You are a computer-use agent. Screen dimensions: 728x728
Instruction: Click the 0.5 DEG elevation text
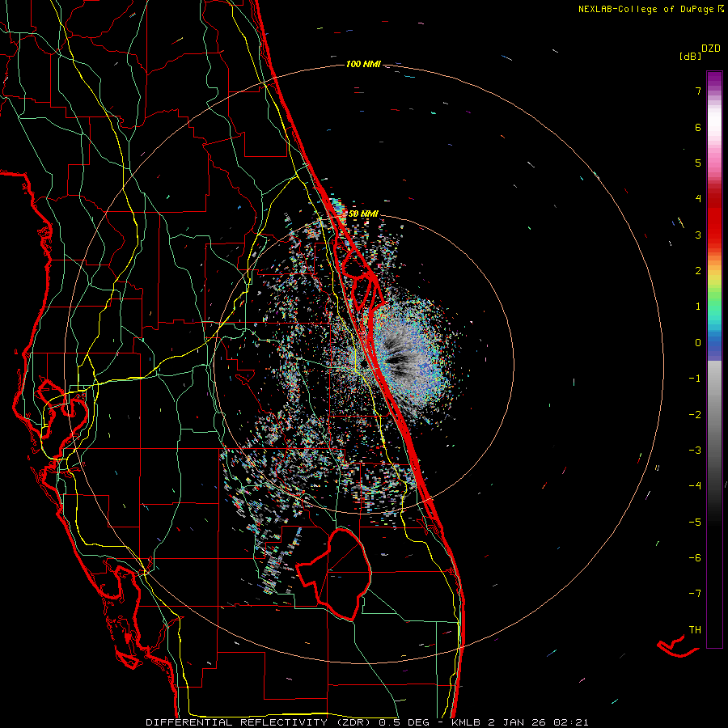(404, 722)
